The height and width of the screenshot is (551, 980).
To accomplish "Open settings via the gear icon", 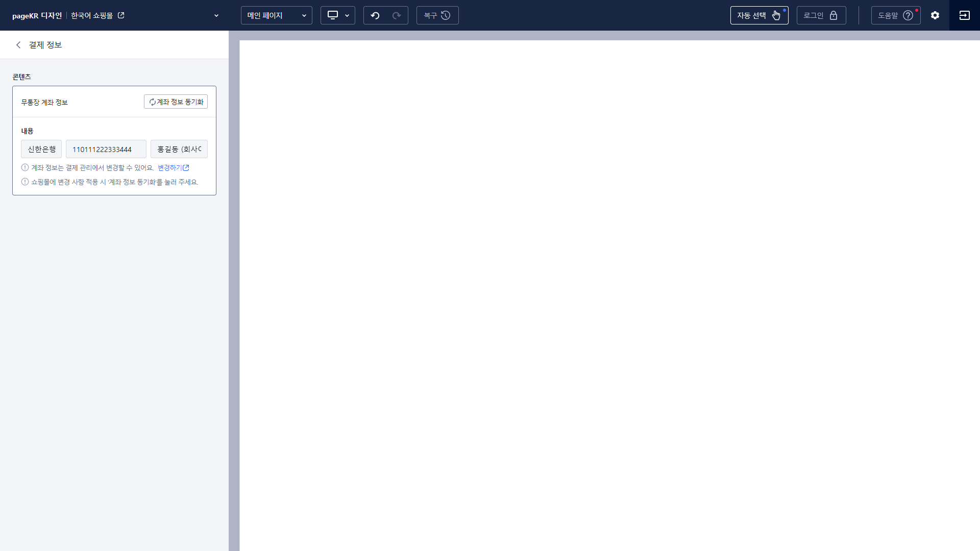I will click(x=935, y=15).
